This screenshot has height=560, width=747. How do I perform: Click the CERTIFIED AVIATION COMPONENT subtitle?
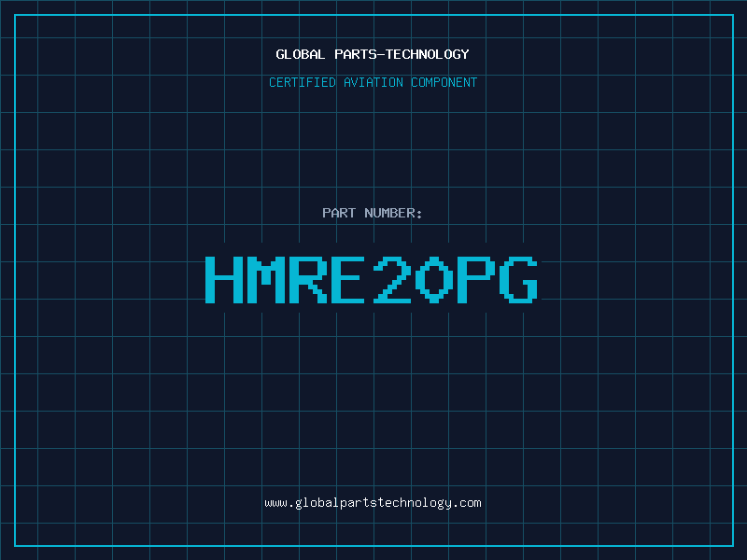[x=373, y=82]
